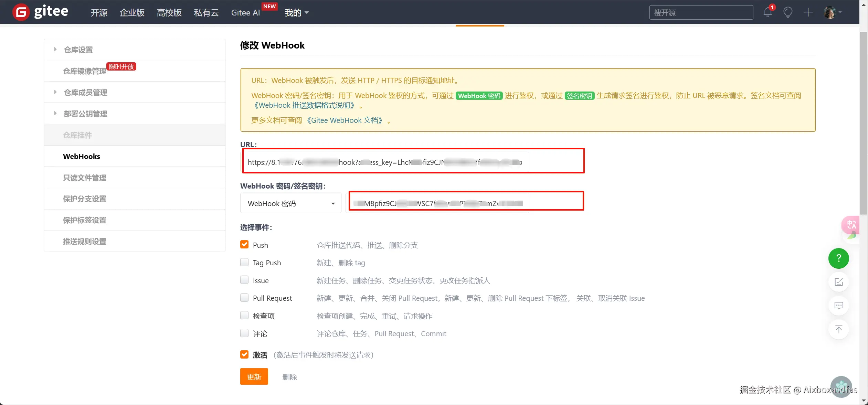Open the WebHook 密码 type dropdown

click(291, 203)
